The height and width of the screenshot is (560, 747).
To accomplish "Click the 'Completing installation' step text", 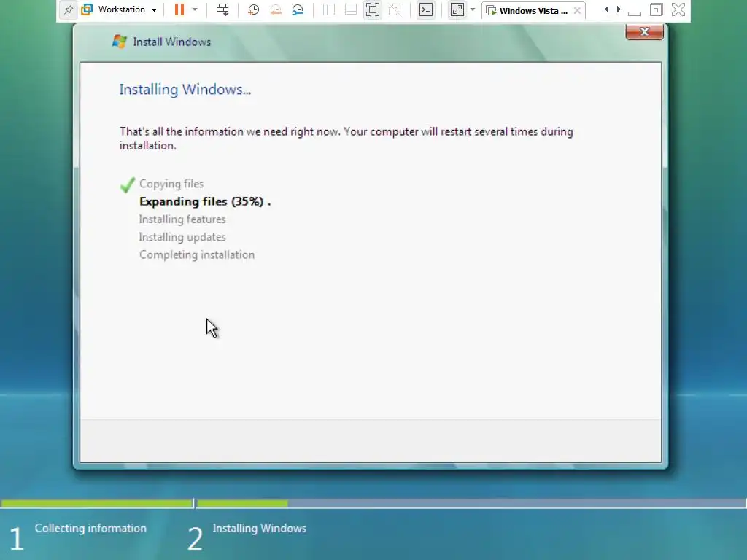I will click(x=197, y=254).
